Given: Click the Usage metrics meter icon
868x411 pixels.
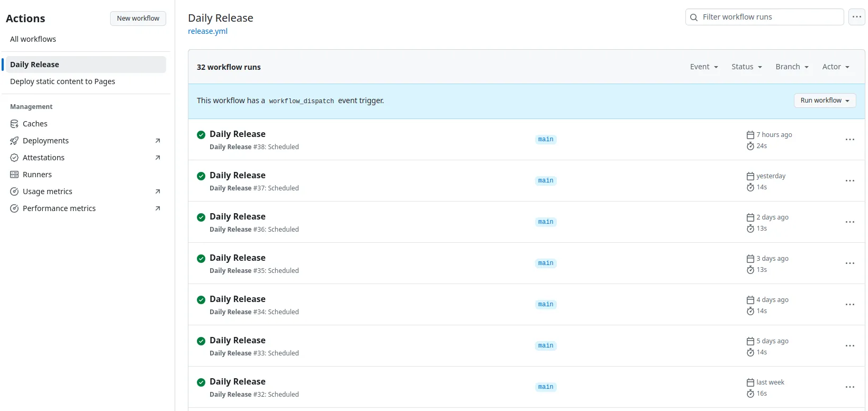Looking at the screenshot, I should click(x=14, y=191).
